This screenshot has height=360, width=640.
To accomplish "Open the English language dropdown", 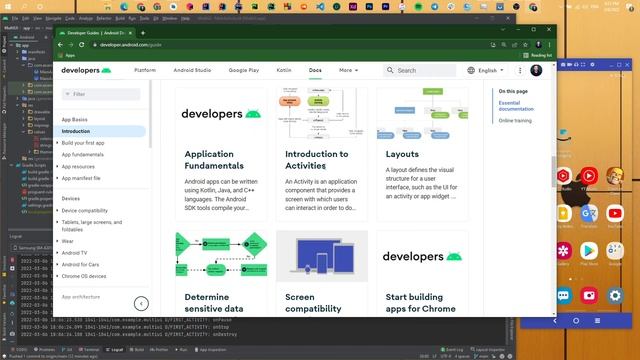I will [x=485, y=70].
